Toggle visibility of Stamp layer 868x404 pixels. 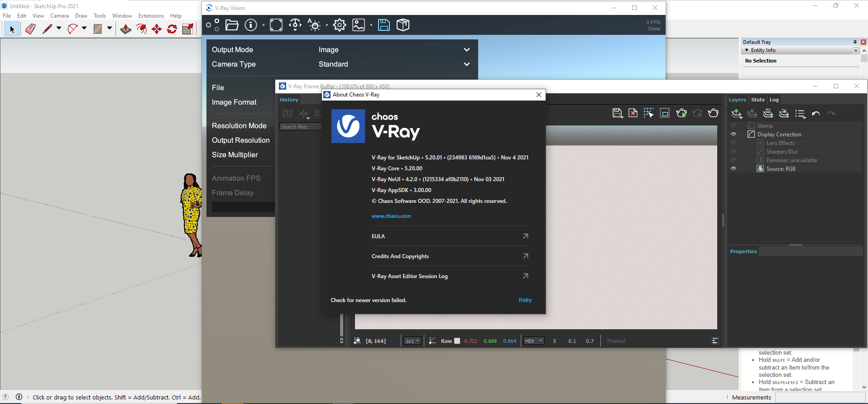click(x=734, y=125)
